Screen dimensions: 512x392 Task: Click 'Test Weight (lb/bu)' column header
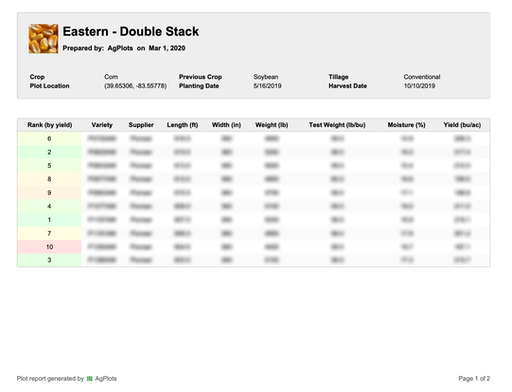click(337, 125)
